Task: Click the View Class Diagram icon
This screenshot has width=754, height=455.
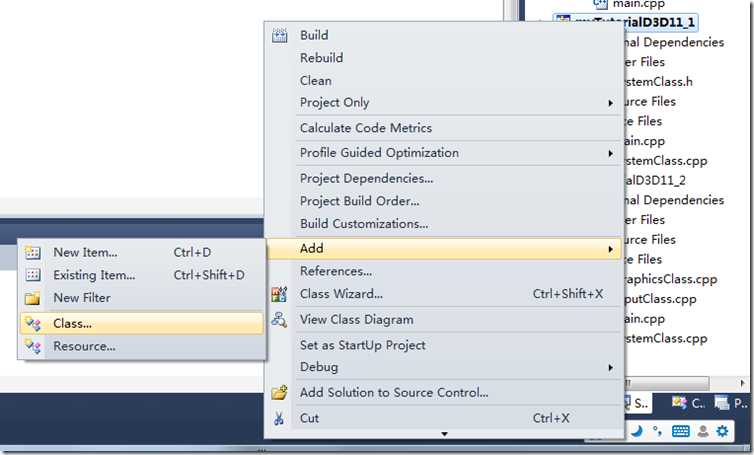Action: (279, 319)
